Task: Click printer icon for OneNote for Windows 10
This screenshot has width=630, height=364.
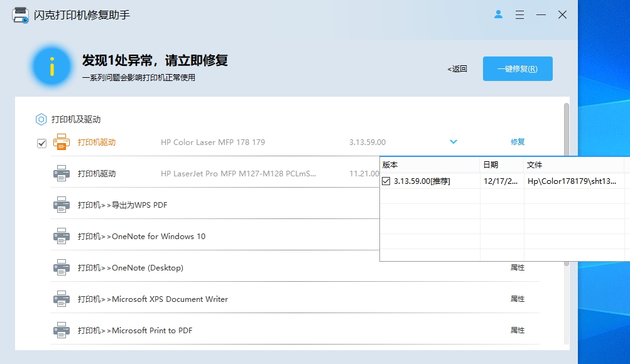Action: click(61, 236)
